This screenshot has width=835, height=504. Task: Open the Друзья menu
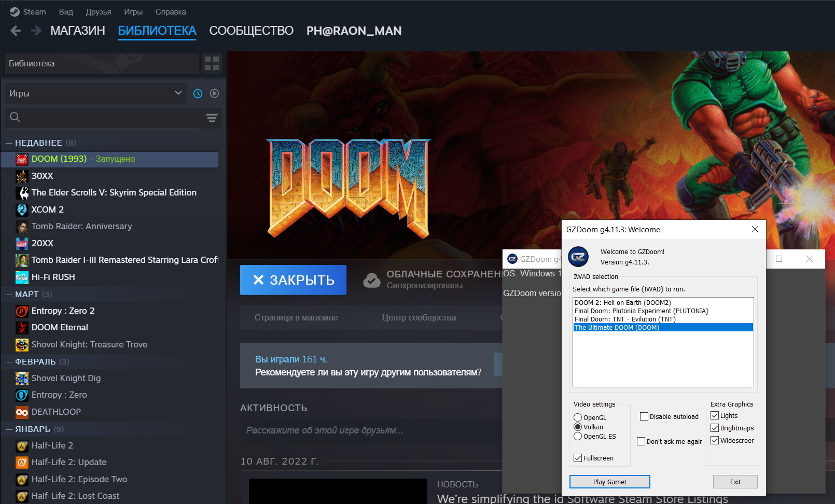pos(99,11)
